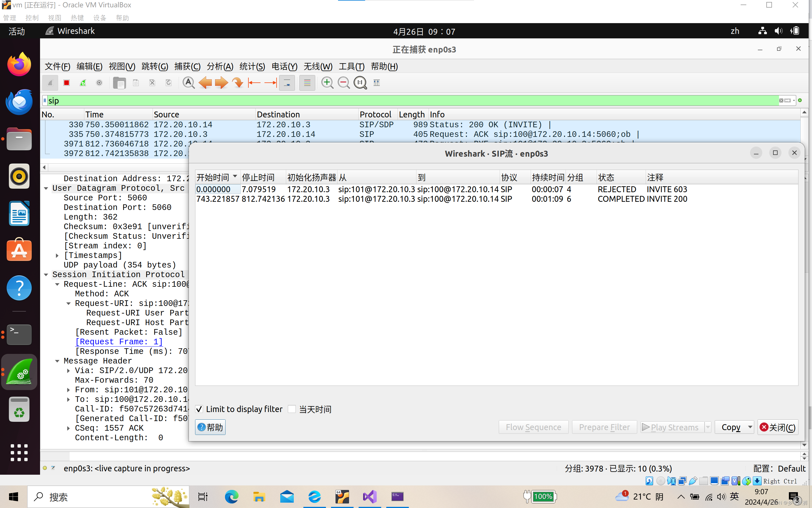
Task: Open Firefox from the Ubuntu dock
Action: (x=19, y=64)
